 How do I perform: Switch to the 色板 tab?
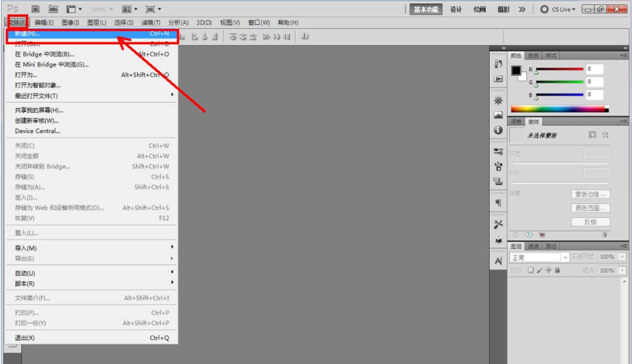533,56
